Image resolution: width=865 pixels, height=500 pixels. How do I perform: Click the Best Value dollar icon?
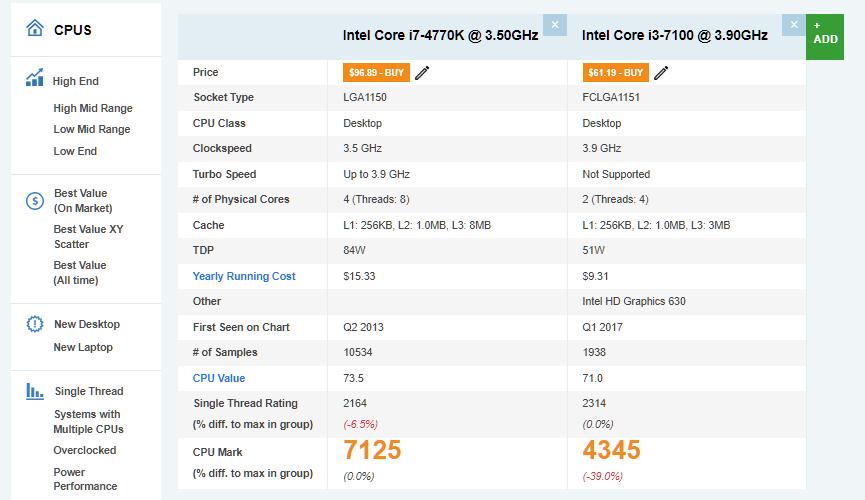pos(34,200)
